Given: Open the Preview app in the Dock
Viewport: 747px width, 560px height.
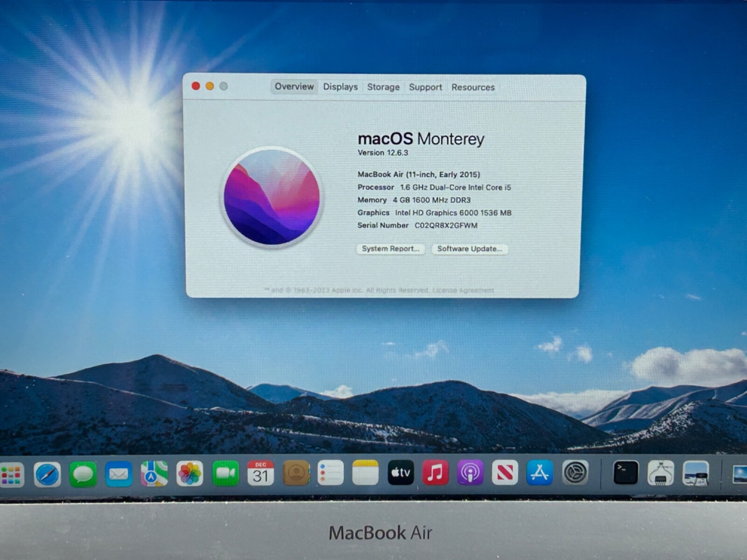Looking at the screenshot, I should click(x=696, y=473).
